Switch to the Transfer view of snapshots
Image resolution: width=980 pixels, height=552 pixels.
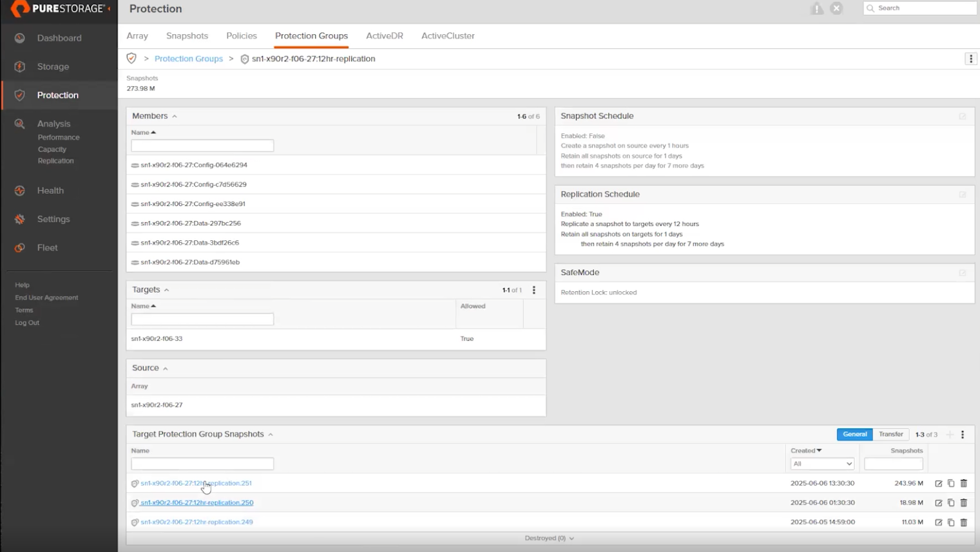click(890, 434)
